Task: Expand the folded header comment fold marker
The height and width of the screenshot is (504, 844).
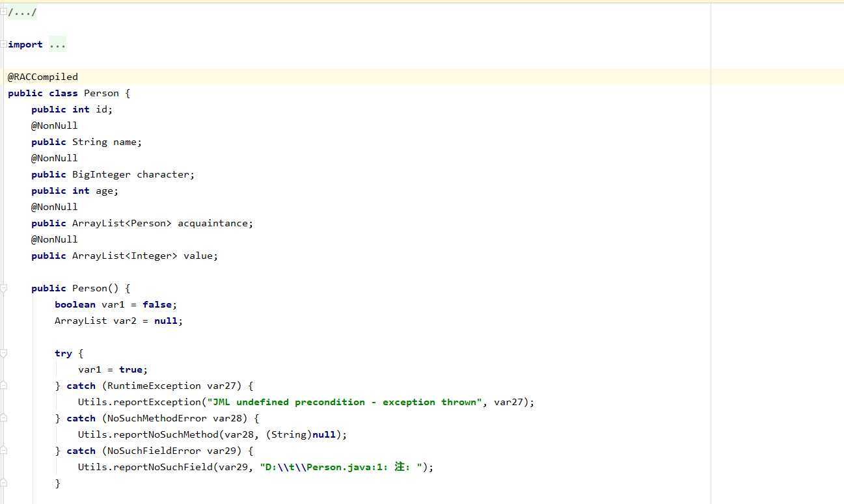Action: [x=3, y=12]
